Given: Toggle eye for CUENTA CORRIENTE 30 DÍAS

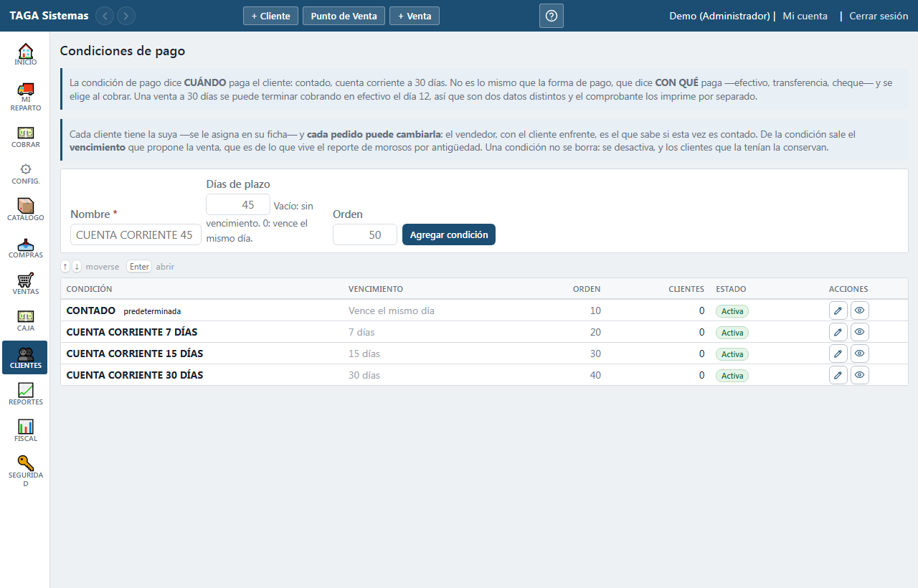Looking at the screenshot, I should pos(860,375).
